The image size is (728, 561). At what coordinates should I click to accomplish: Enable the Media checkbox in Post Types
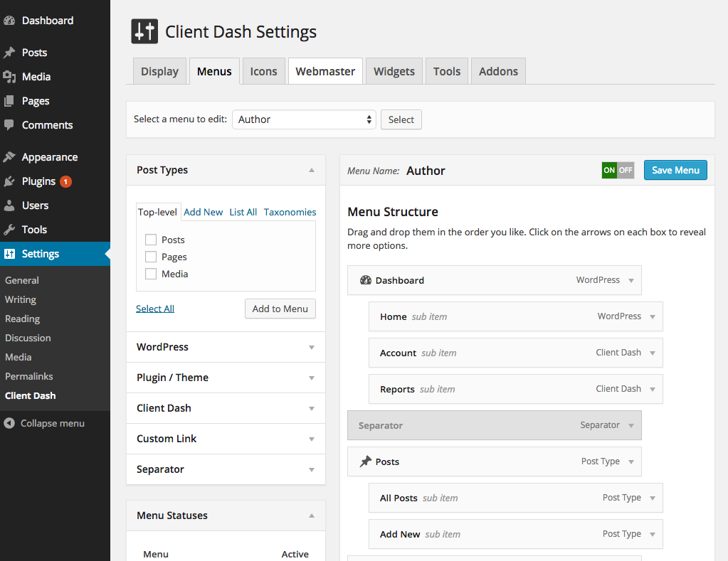pyautogui.click(x=150, y=273)
